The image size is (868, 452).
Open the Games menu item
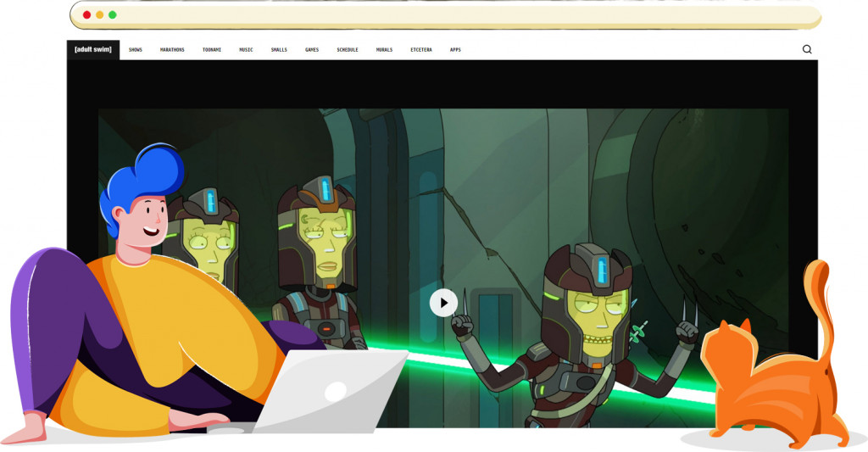(312, 50)
